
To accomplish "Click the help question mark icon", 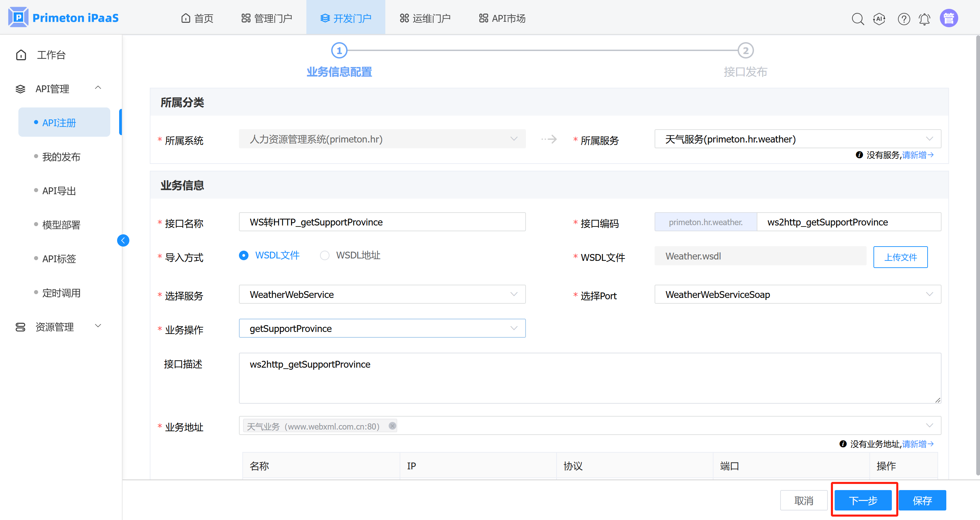I will pos(903,18).
